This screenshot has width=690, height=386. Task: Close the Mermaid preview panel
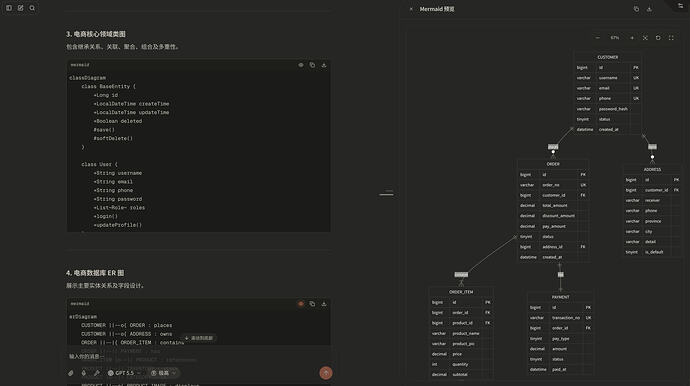tap(411, 9)
